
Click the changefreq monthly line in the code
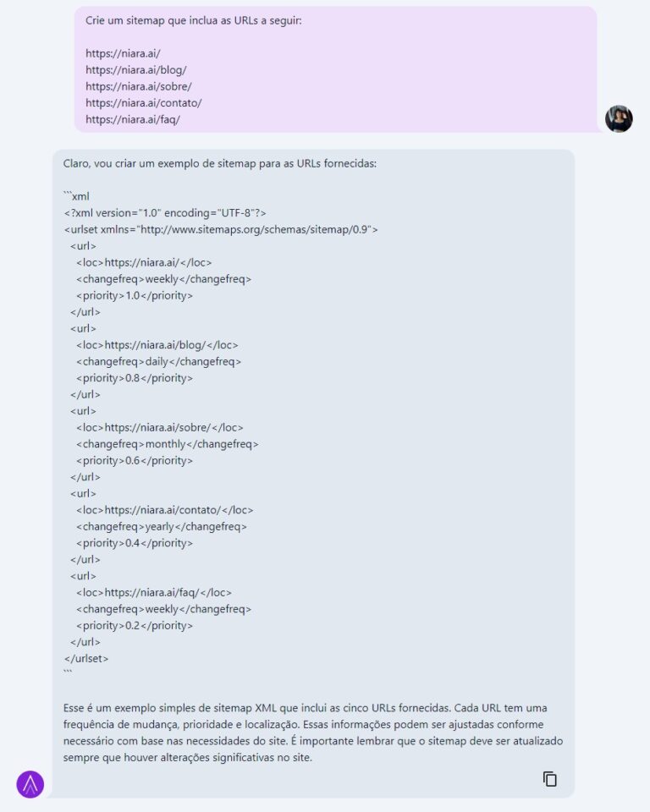point(167,444)
